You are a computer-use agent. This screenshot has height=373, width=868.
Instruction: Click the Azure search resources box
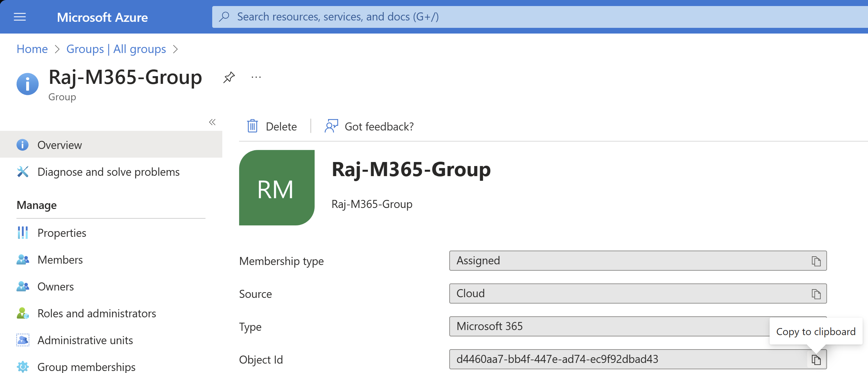click(x=505, y=17)
